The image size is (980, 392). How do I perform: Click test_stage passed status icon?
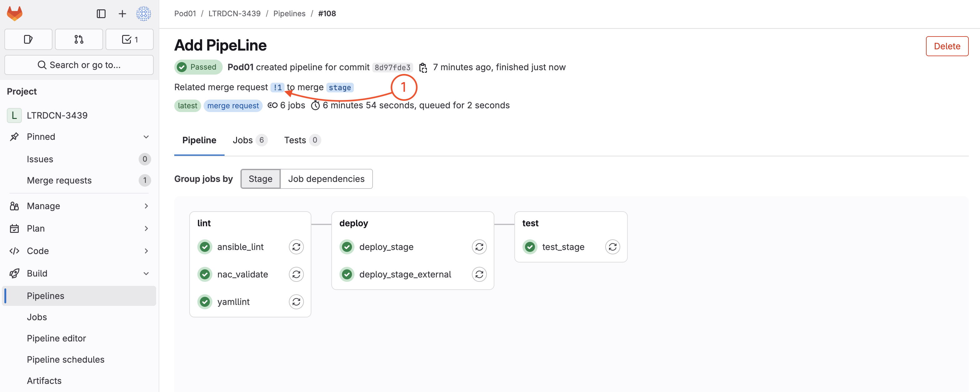coord(530,247)
